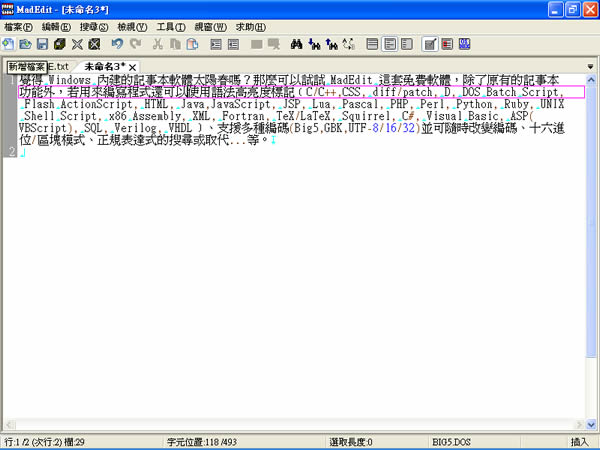
Task: Open the 視窗(W) menu
Action: point(210,27)
